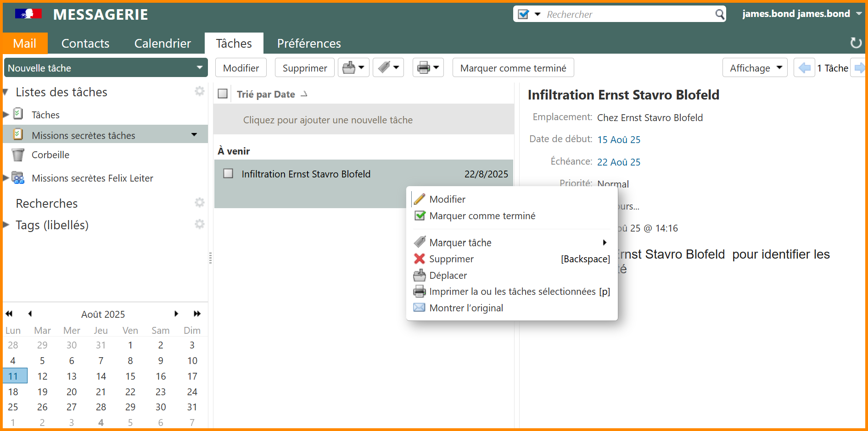
Task: Click the refresh icon at top right
Action: coord(856,43)
